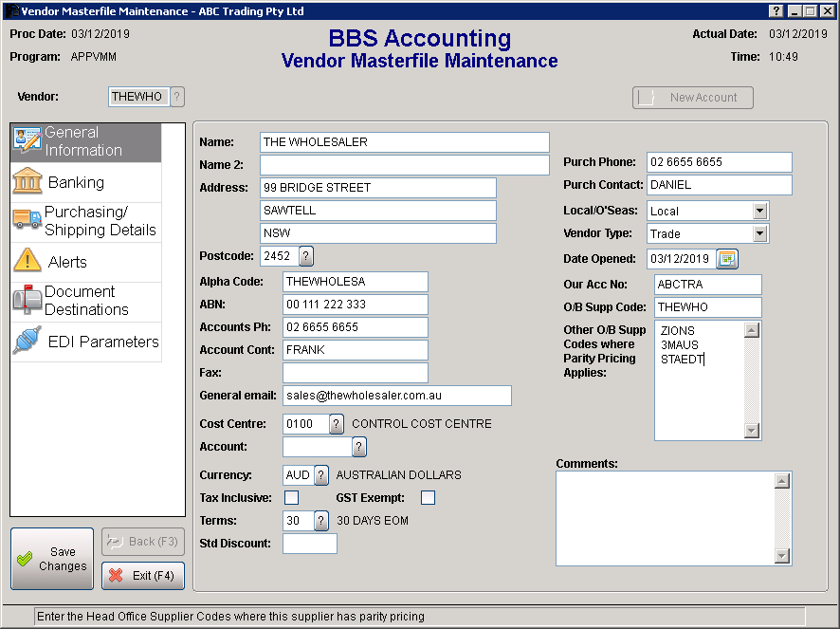Open the Vendor Type dropdown
Image resolution: width=840 pixels, height=629 pixels.
pyautogui.click(x=759, y=233)
